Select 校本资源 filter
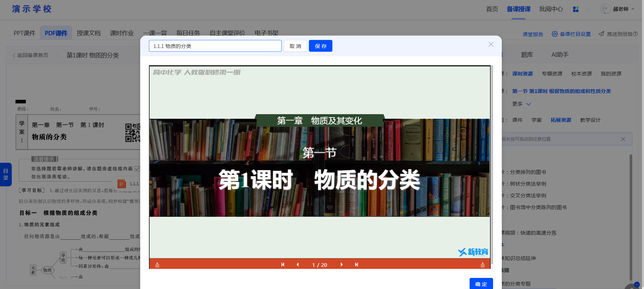The width and height of the screenshot is (644, 289). [582, 74]
